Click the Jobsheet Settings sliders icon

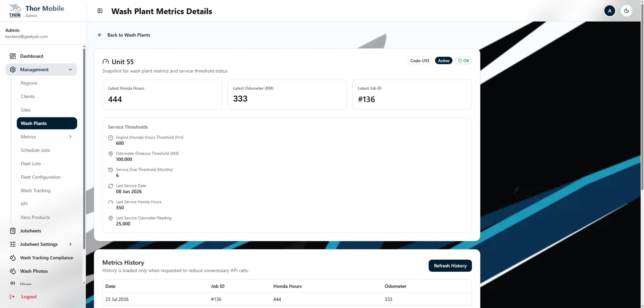point(13,244)
